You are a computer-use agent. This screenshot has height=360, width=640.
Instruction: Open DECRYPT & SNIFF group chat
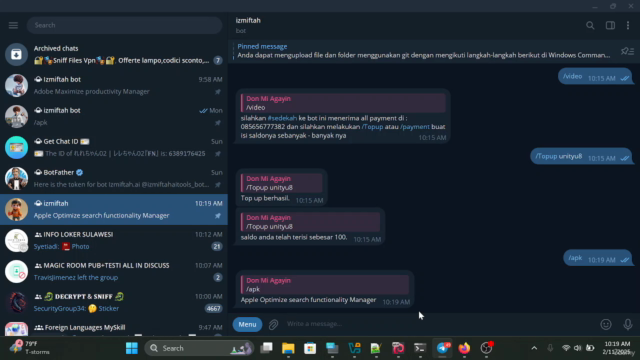[x=114, y=302]
